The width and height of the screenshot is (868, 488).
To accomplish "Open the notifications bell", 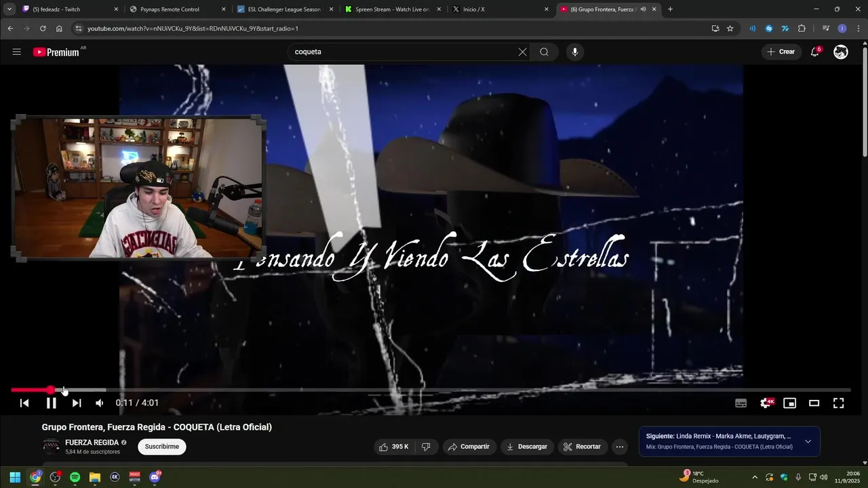I will 815,52.
